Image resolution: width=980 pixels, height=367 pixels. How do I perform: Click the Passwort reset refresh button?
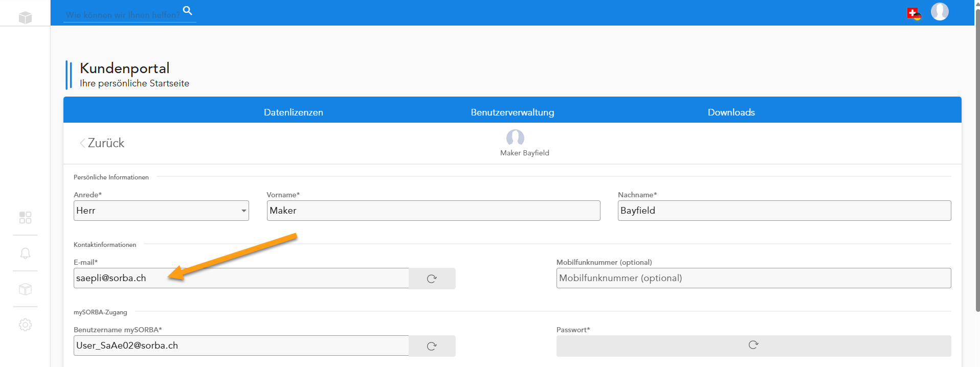[x=753, y=346]
